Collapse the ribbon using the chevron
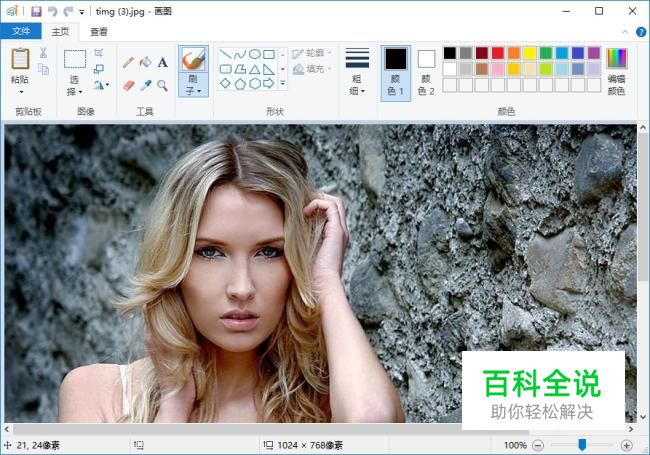650x455 pixels. click(x=626, y=32)
